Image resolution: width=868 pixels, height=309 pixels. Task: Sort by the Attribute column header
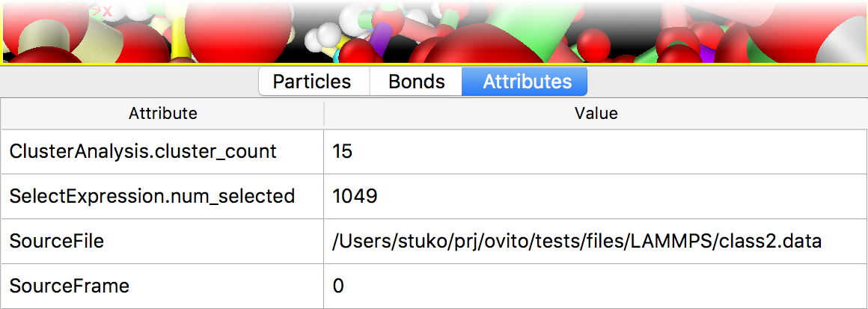162,114
